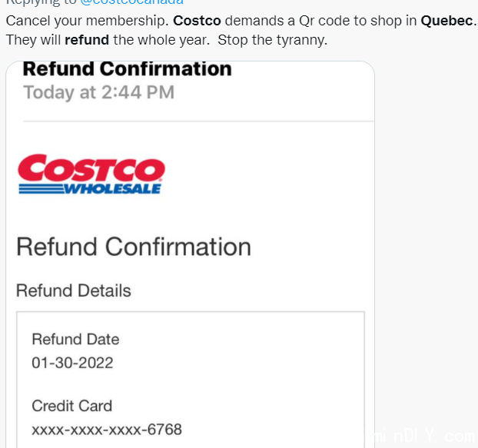Click the red COSTCO lettering in logo

(x=91, y=168)
